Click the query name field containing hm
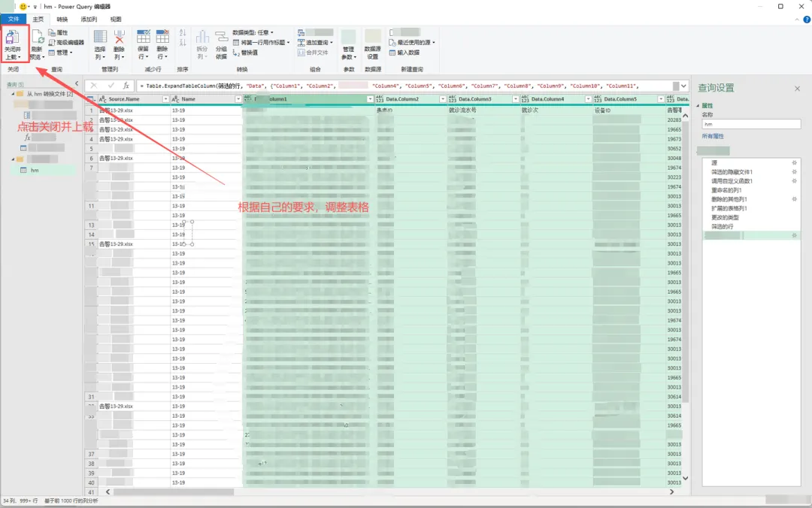This screenshot has width=812, height=508. coord(751,124)
